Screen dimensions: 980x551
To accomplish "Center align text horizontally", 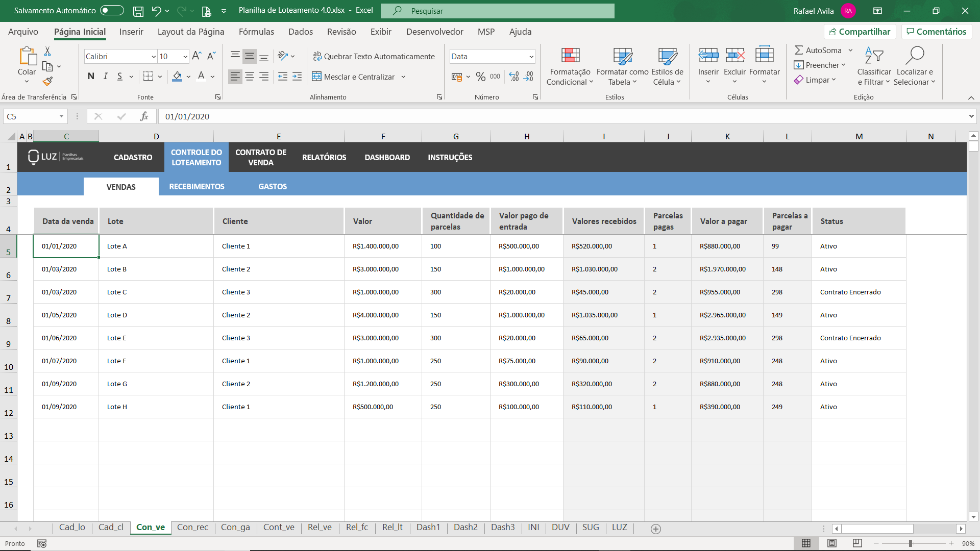I will tap(250, 77).
